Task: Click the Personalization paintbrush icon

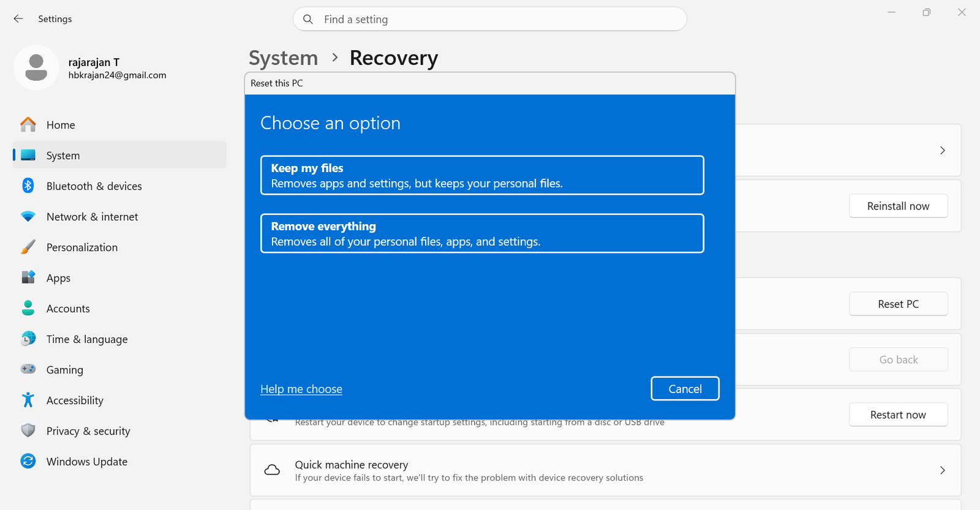Action: tap(28, 247)
